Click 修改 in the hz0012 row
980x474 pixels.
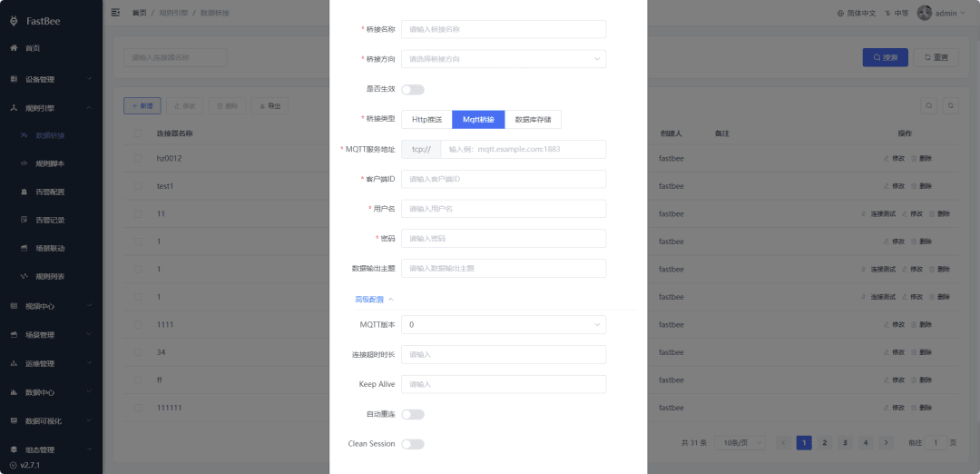click(895, 159)
